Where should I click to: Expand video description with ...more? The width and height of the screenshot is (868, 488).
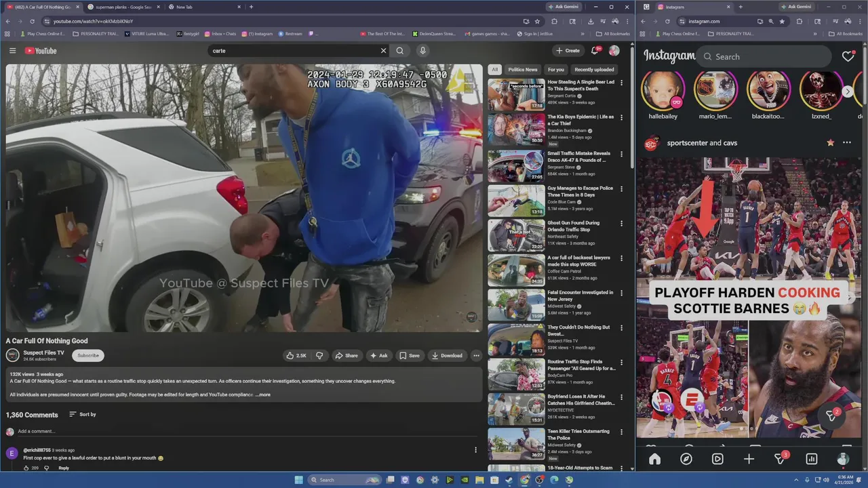click(263, 394)
